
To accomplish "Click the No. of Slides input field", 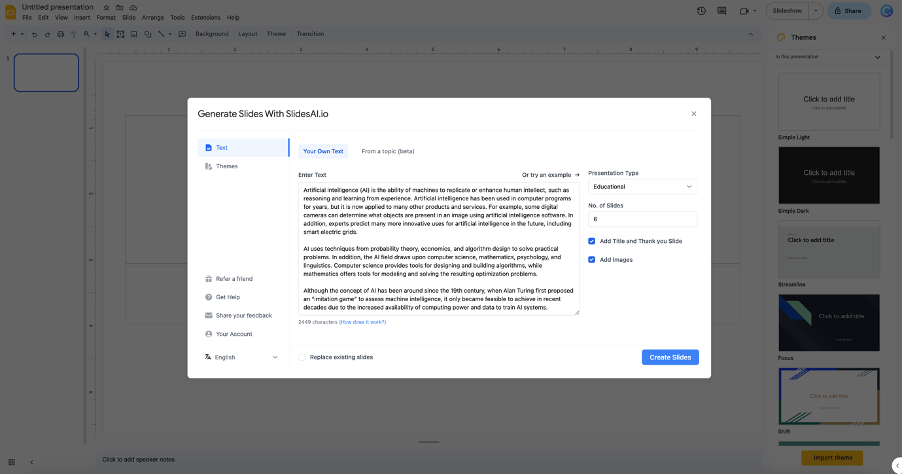I will (x=642, y=219).
